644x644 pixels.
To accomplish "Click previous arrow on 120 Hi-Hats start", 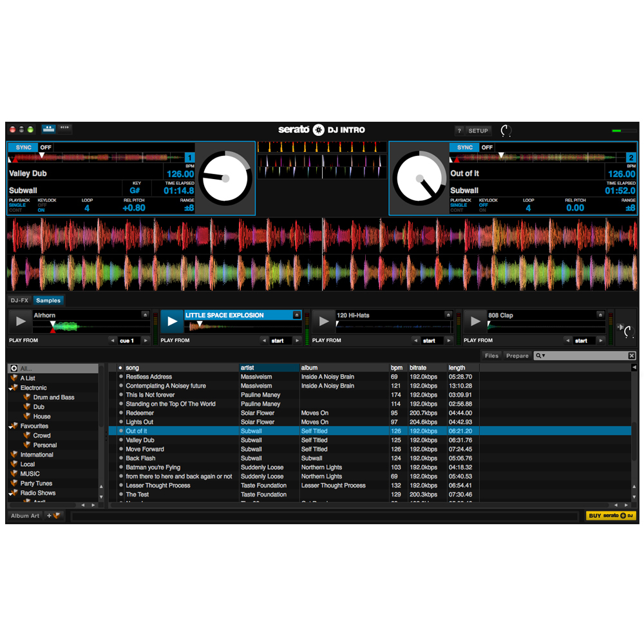I will [x=415, y=341].
